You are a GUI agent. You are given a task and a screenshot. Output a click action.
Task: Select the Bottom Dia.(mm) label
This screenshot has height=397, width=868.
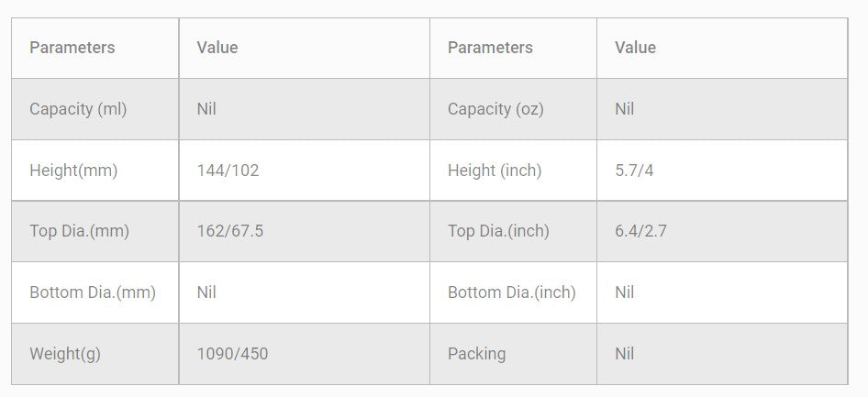[x=93, y=292]
